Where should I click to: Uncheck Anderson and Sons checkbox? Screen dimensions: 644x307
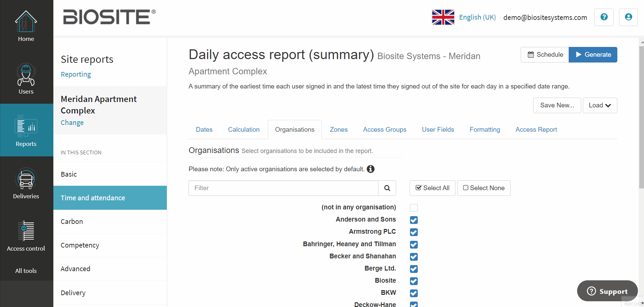pyautogui.click(x=414, y=220)
